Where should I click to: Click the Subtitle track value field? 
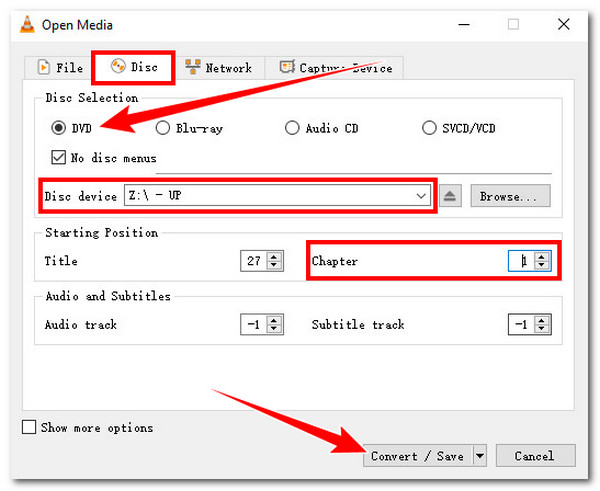(x=522, y=325)
